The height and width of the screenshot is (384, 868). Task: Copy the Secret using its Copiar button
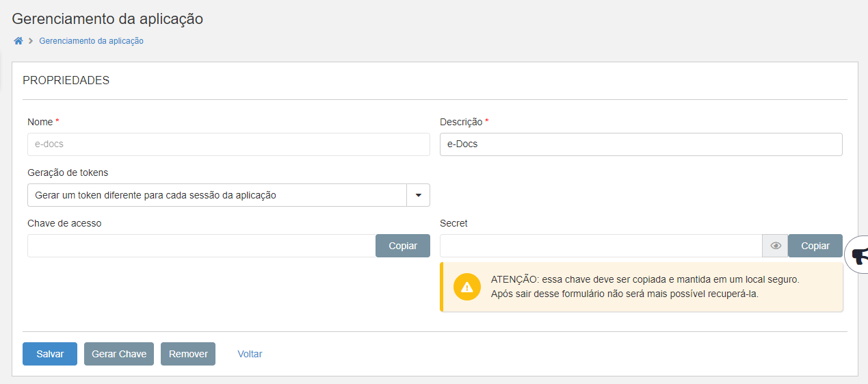point(815,246)
